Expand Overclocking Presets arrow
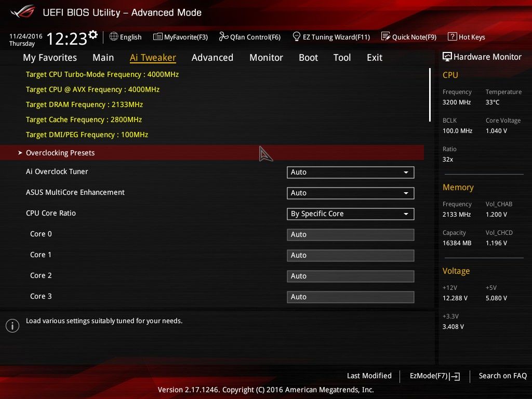 tap(20, 153)
